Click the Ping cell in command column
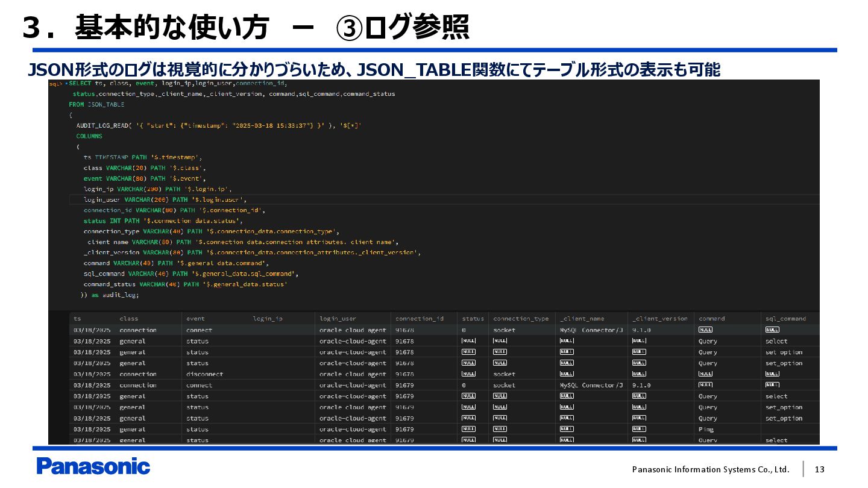The image size is (868, 488). [x=706, y=430]
